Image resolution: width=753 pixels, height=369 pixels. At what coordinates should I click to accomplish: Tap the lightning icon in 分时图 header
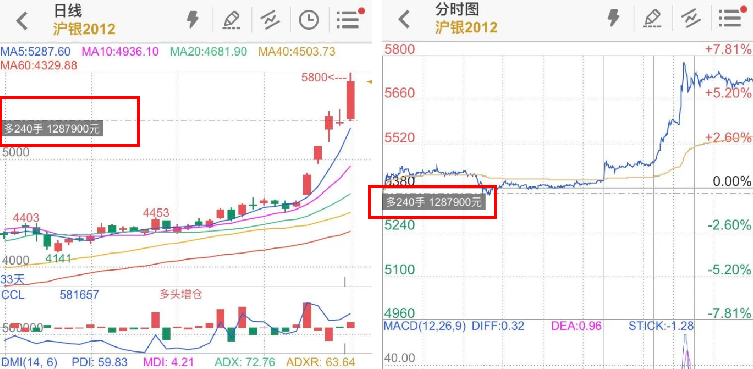click(x=614, y=18)
